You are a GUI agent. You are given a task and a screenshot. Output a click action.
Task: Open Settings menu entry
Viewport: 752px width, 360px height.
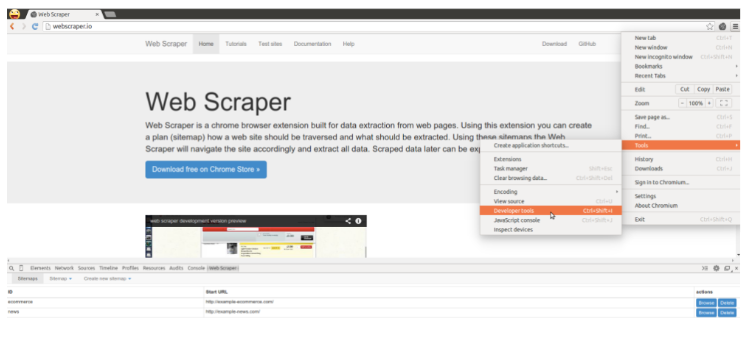(x=681, y=196)
